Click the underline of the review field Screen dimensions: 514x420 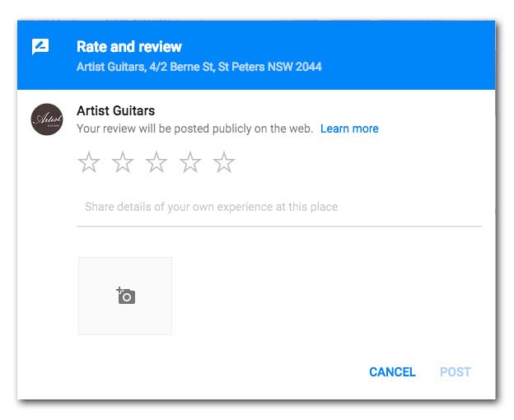[x=279, y=226]
